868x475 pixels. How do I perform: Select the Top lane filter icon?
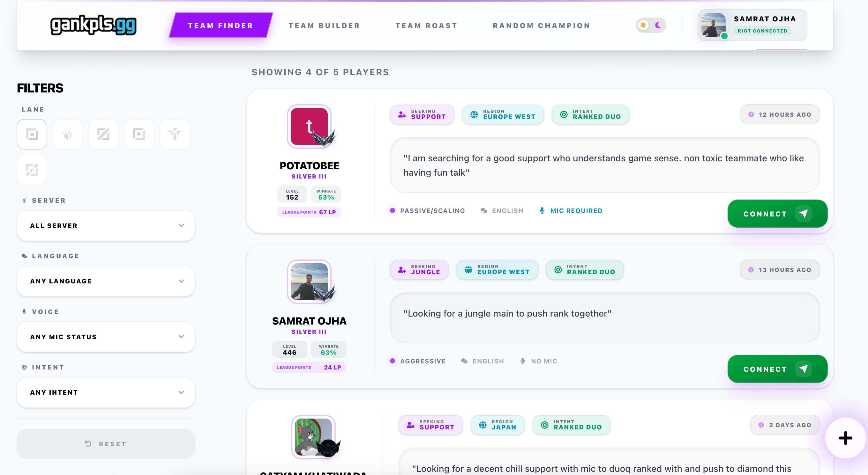[32, 134]
